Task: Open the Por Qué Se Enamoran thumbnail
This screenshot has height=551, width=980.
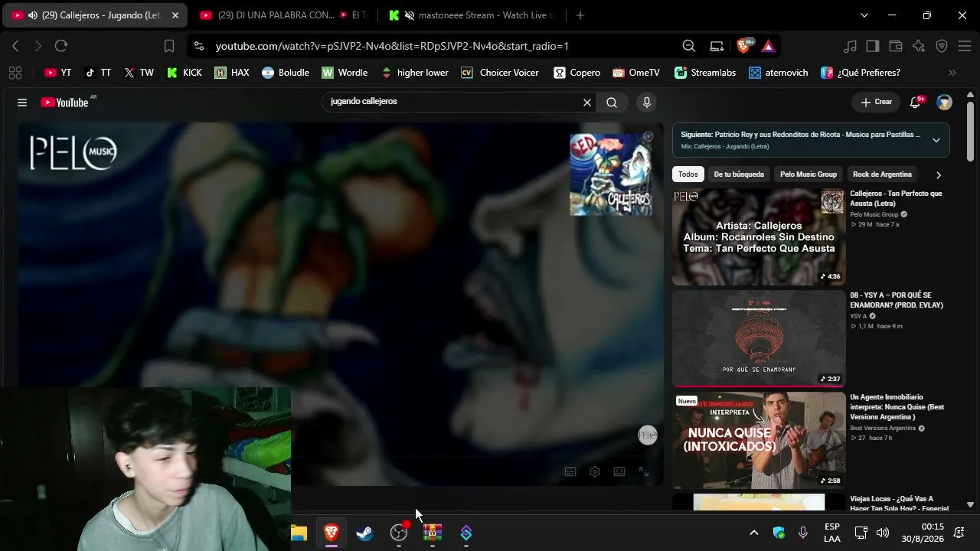Action: (759, 338)
